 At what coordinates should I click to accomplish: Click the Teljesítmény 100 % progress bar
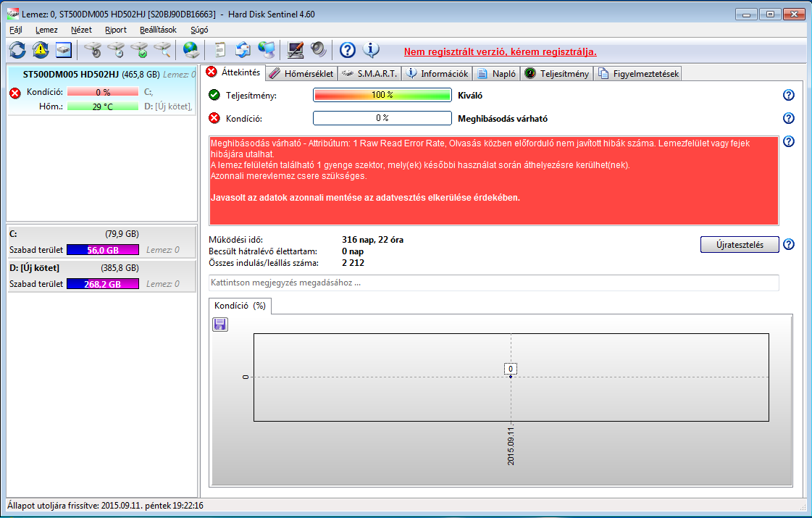point(382,95)
